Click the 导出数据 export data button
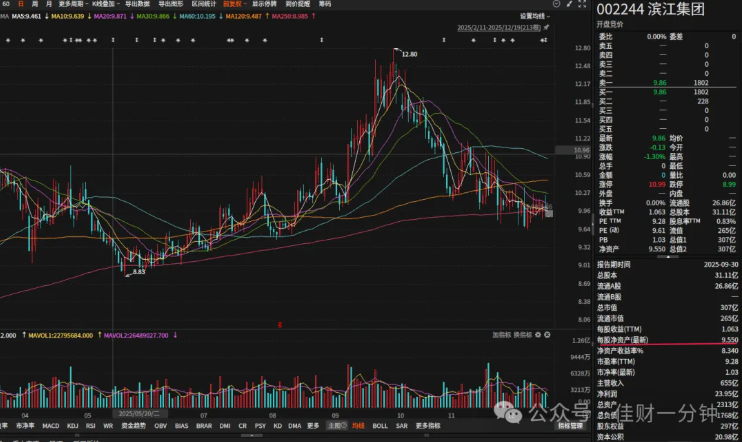Screen dimensions: 742x442 point(137,4)
